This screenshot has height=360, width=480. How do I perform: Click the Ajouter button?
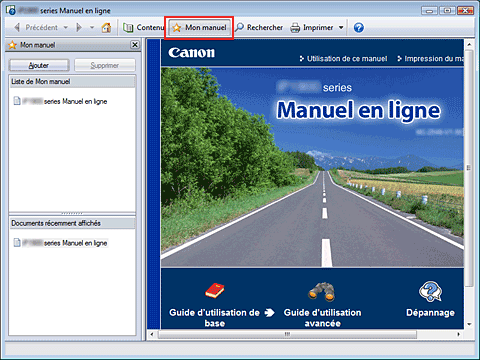[x=39, y=65]
